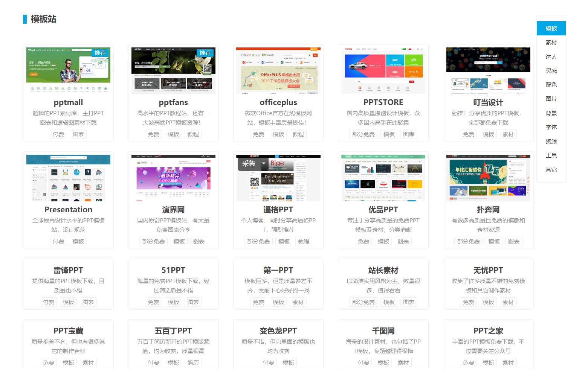Screen dimensions: 588x376
Task: View the 优品PPT preview thumbnail
Action: (383, 178)
